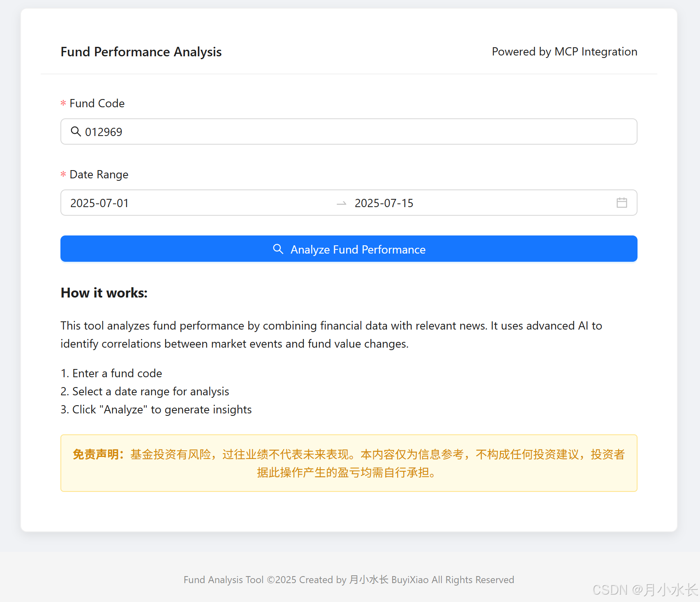Click the Fund Code label
The height and width of the screenshot is (602, 700).
[97, 104]
